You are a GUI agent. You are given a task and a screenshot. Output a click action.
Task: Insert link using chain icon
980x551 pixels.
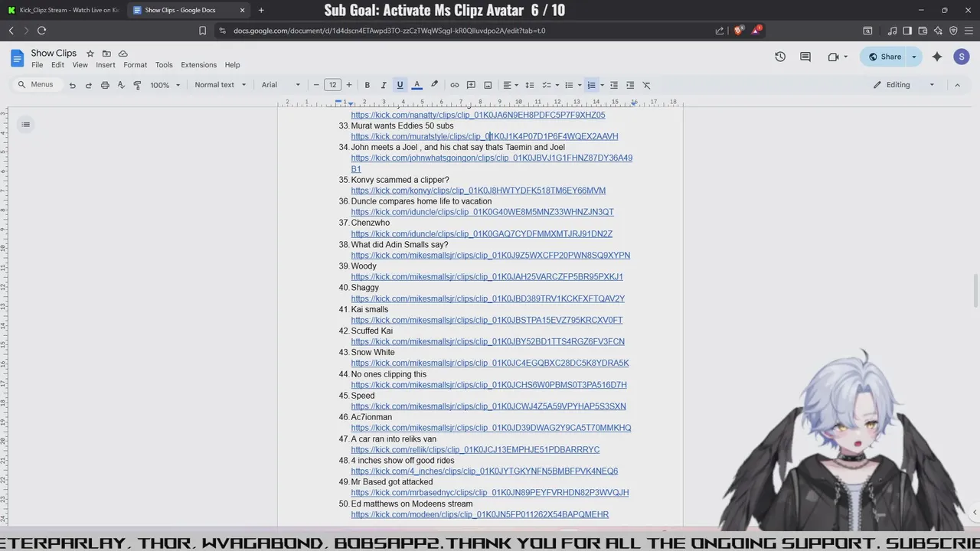click(x=455, y=85)
